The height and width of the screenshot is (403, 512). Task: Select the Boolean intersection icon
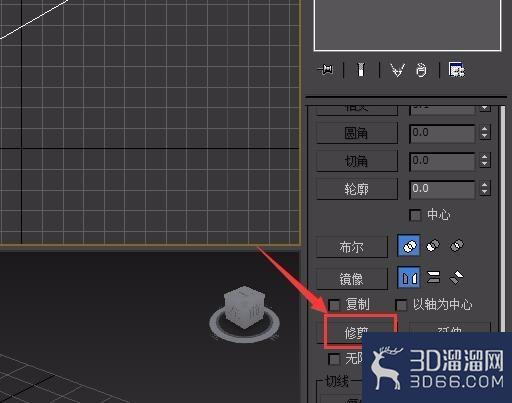457,246
